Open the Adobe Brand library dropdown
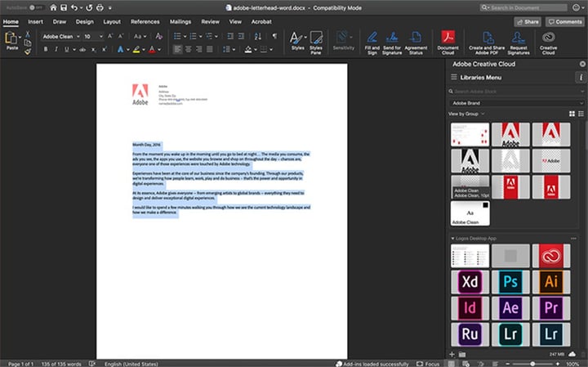588x367 pixels. [x=514, y=103]
